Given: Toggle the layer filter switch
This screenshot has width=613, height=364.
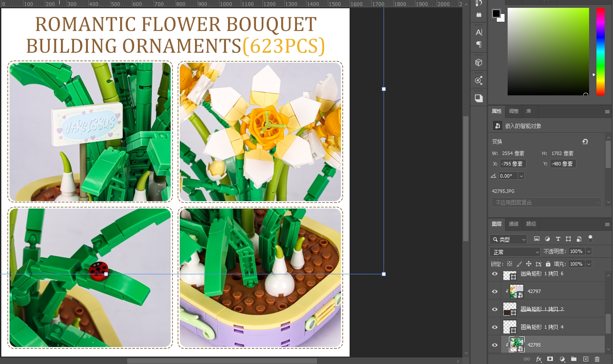Looking at the screenshot, I should pyautogui.click(x=590, y=239).
